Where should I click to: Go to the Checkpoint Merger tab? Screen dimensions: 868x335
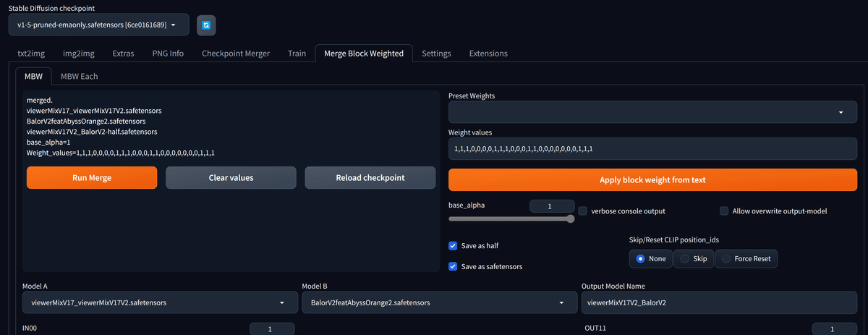point(236,54)
